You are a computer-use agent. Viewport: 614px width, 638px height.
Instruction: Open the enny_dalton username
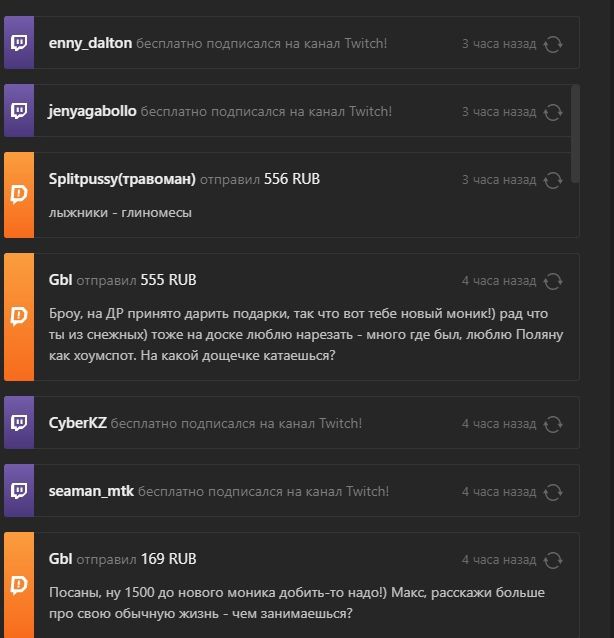point(90,44)
